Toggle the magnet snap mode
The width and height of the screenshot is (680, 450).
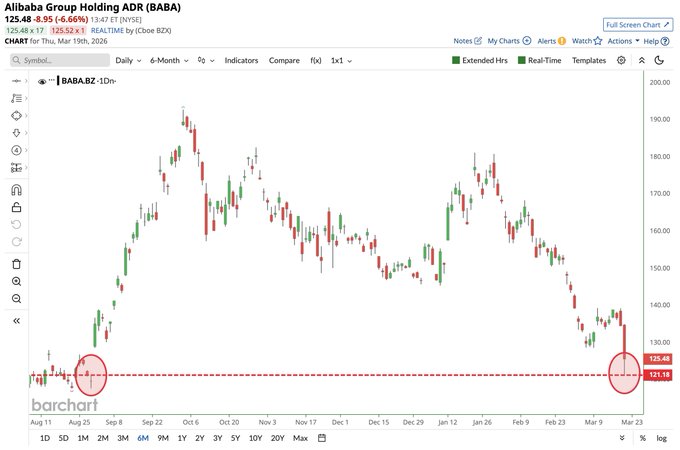[16, 190]
